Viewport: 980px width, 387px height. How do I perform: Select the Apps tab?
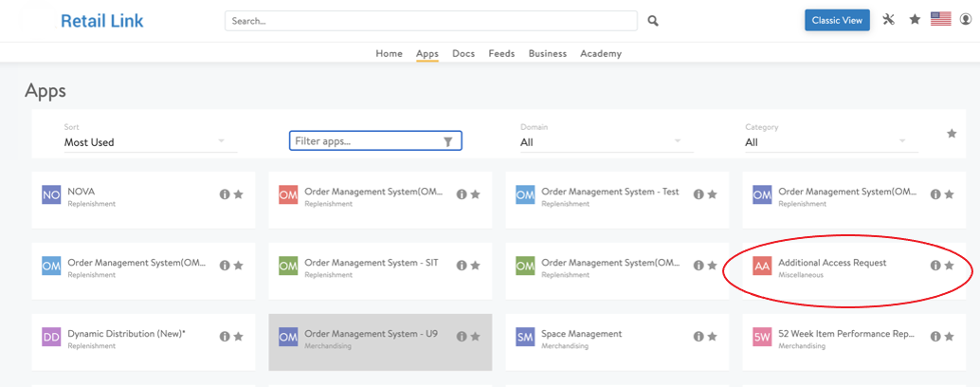427,54
